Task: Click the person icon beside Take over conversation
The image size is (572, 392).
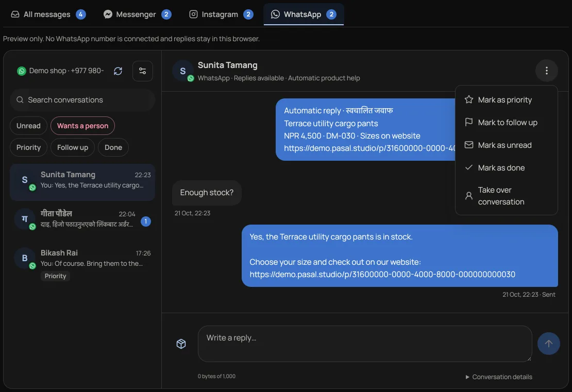Action: [x=469, y=196]
